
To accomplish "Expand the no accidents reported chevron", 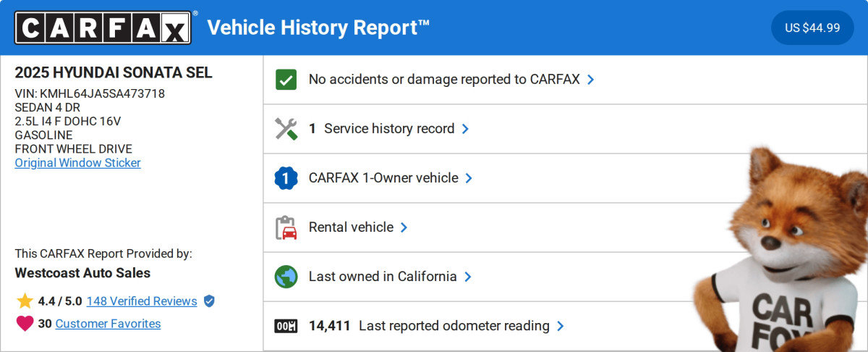I will [591, 80].
